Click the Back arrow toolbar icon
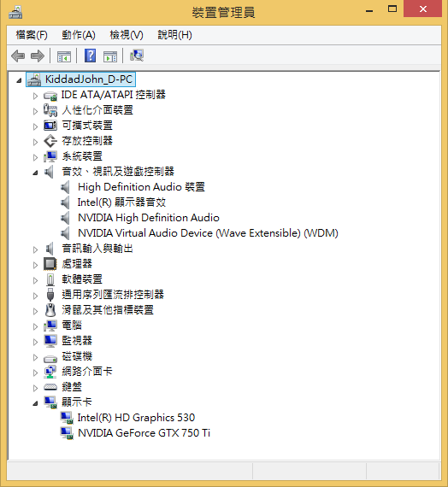This screenshot has width=448, height=487. [18, 56]
